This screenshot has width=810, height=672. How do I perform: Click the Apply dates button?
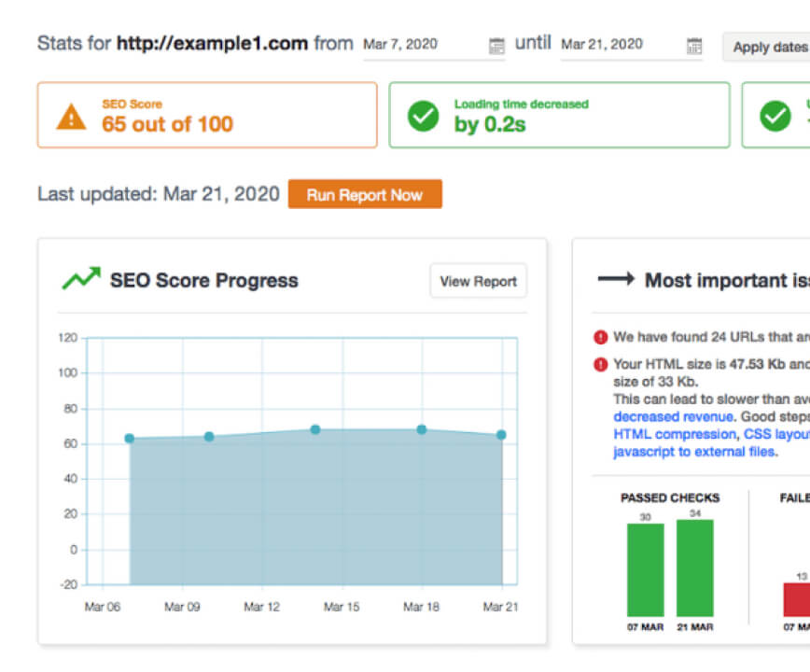[x=768, y=47]
